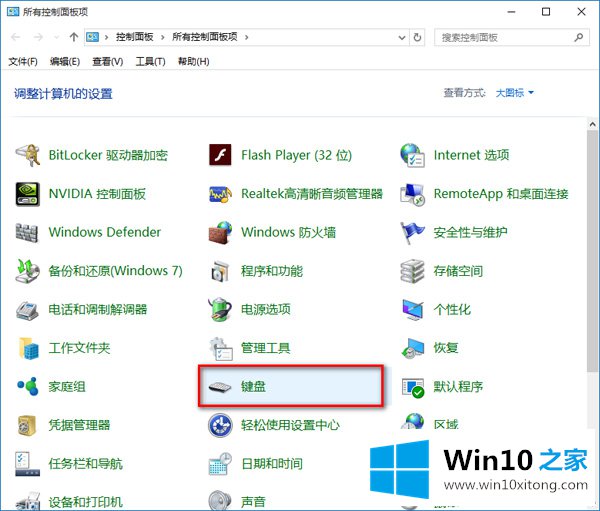Click the control panel icon in address bar
600x511 pixels.
[92, 37]
